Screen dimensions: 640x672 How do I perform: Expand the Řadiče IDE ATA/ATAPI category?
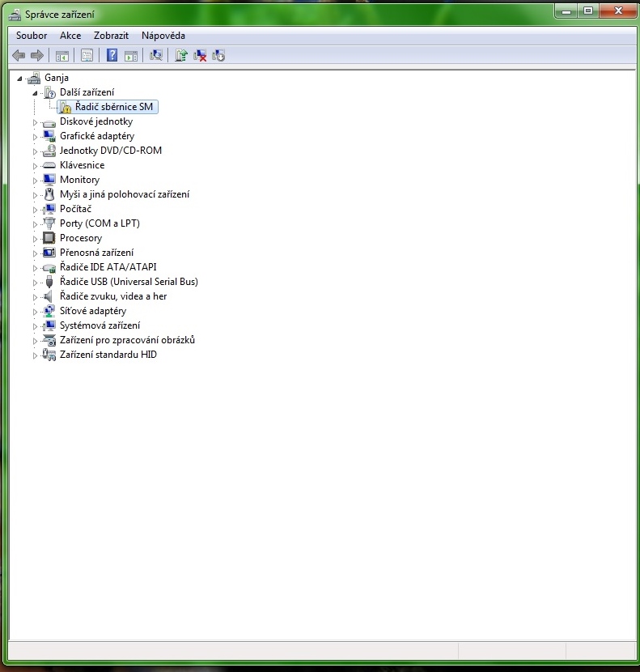pyautogui.click(x=35, y=268)
